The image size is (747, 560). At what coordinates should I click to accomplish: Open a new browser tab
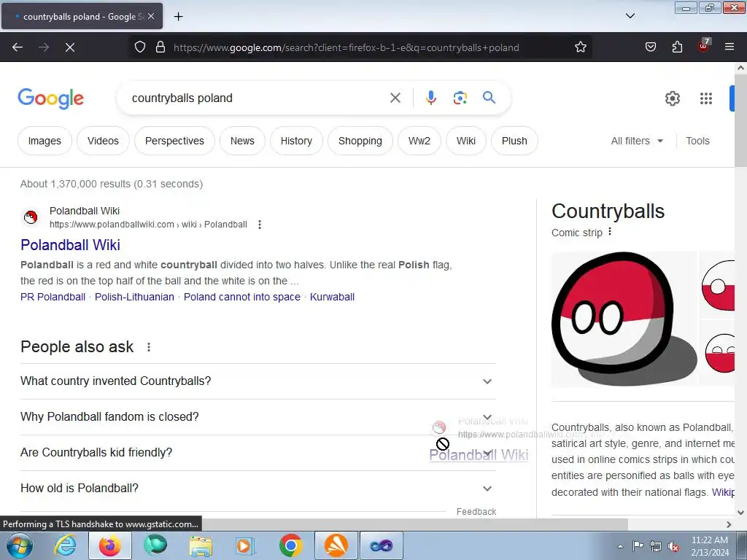click(178, 17)
